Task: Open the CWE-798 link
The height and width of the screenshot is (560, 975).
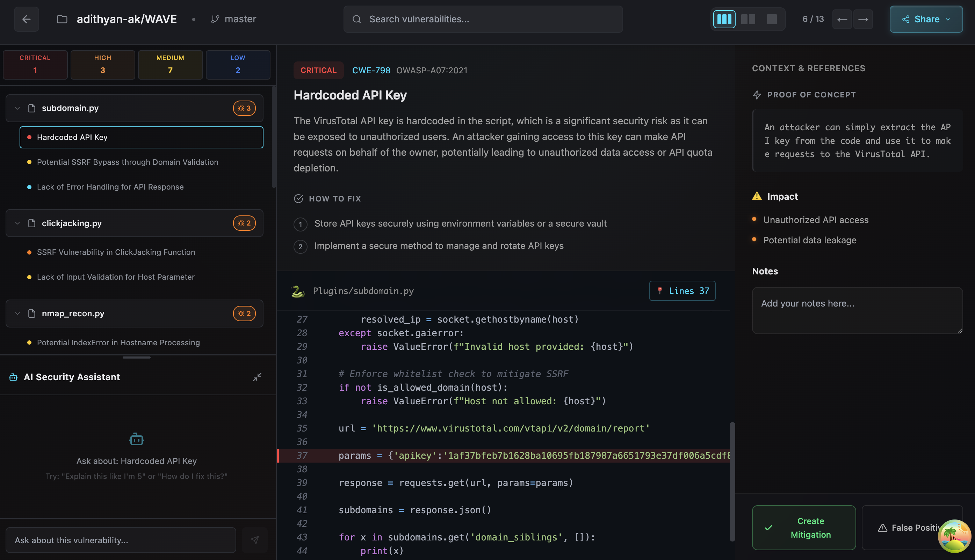Action: coord(371,71)
